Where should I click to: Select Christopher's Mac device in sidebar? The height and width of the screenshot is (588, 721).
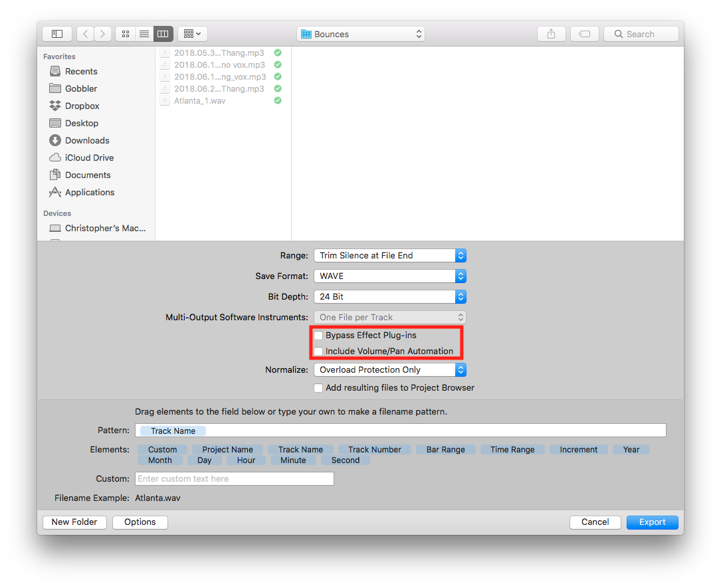tap(98, 229)
